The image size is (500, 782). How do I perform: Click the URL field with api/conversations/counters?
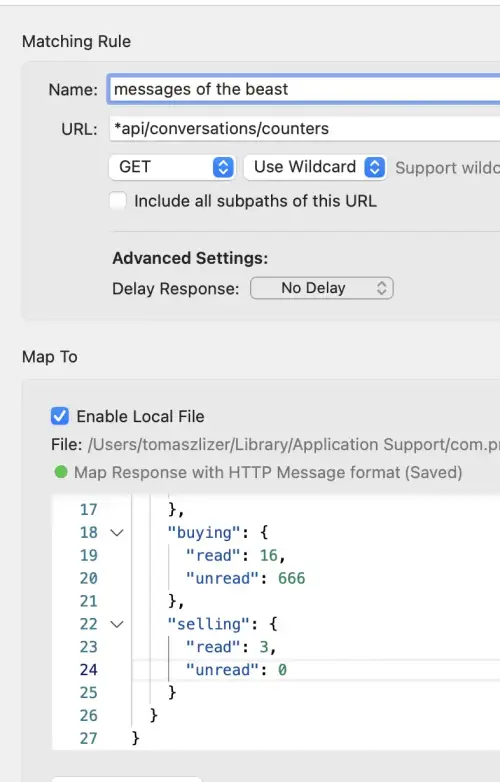click(x=304, y=129)
